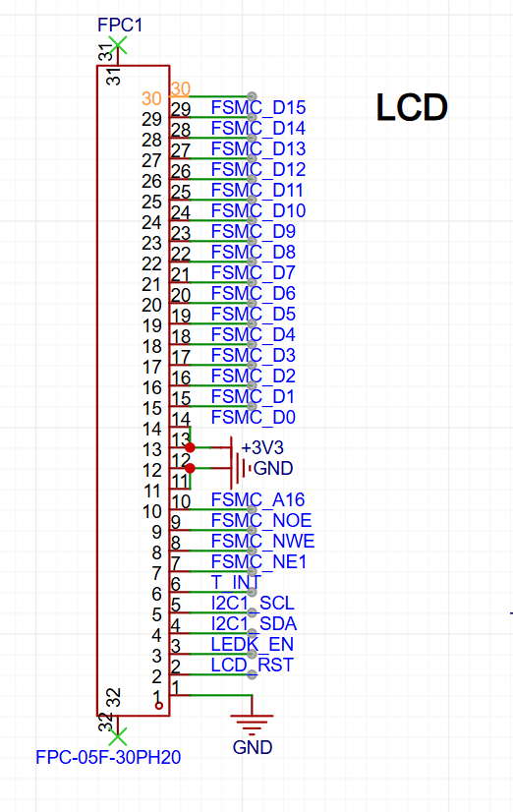Select the green no-connect X on pin 31
The height and width of the screenshot is (812, 513).
coord(118,45)
